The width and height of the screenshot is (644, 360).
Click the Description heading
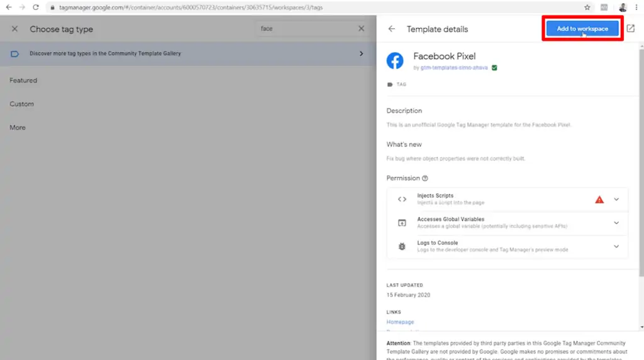point(404,111)
